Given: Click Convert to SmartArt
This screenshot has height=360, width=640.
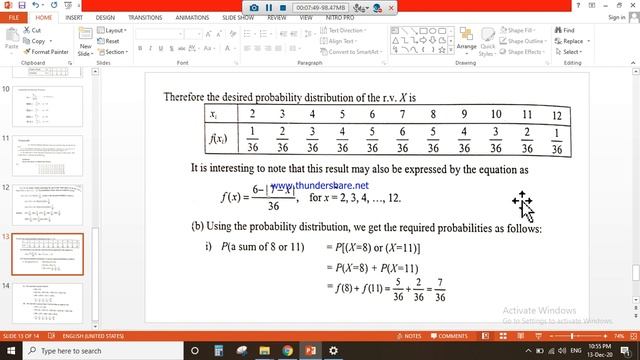Looking at the screenshot, I should [351, 52].
